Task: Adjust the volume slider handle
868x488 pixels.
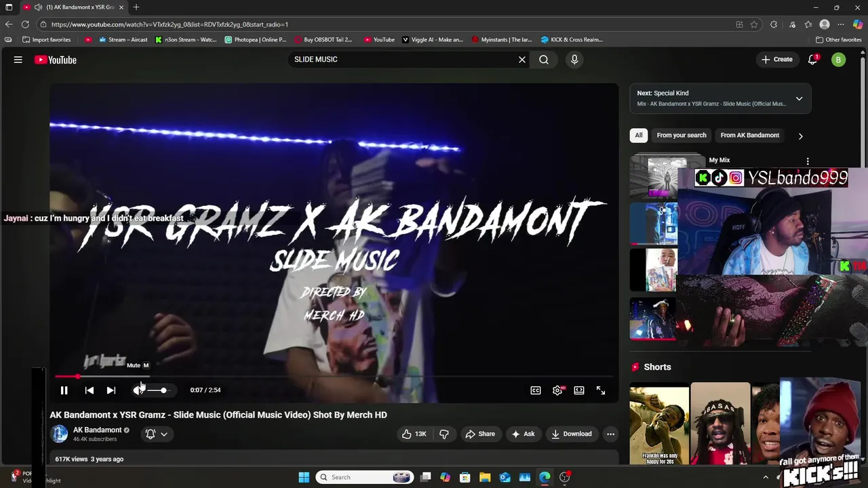Action: pyautogui.click(x=163, y=390)
